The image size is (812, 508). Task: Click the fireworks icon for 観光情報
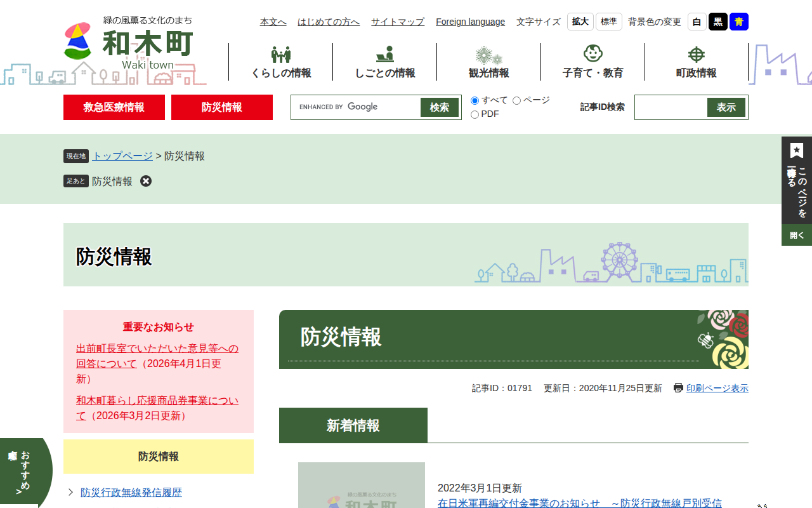pos(488,55)
